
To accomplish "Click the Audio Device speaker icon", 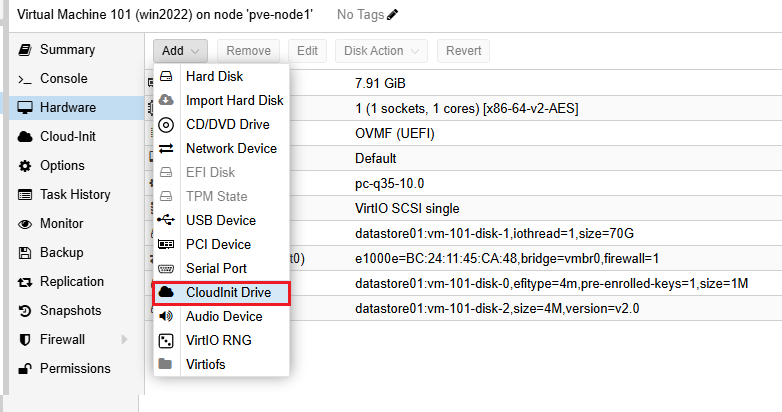I will point(167,316).
